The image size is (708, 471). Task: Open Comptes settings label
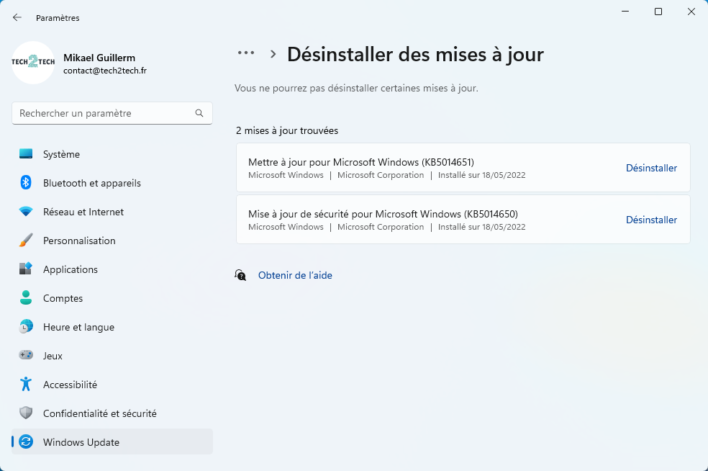[x=63, y=298]
